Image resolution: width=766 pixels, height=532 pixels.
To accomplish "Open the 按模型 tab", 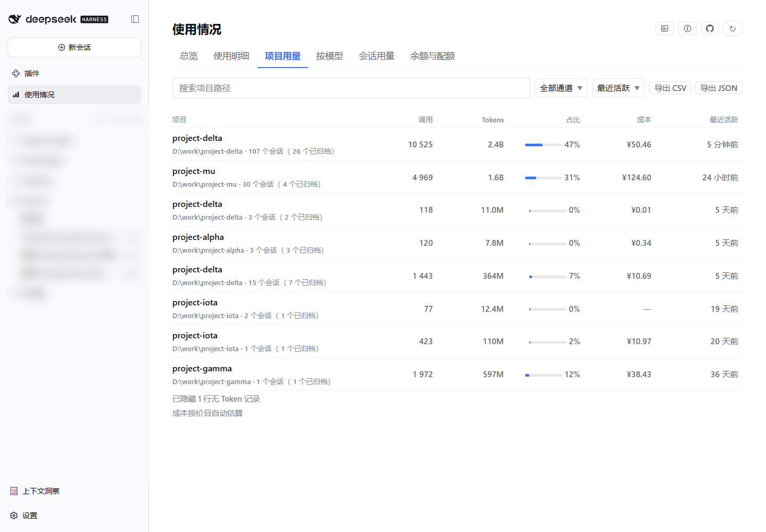I will (329, 56).
